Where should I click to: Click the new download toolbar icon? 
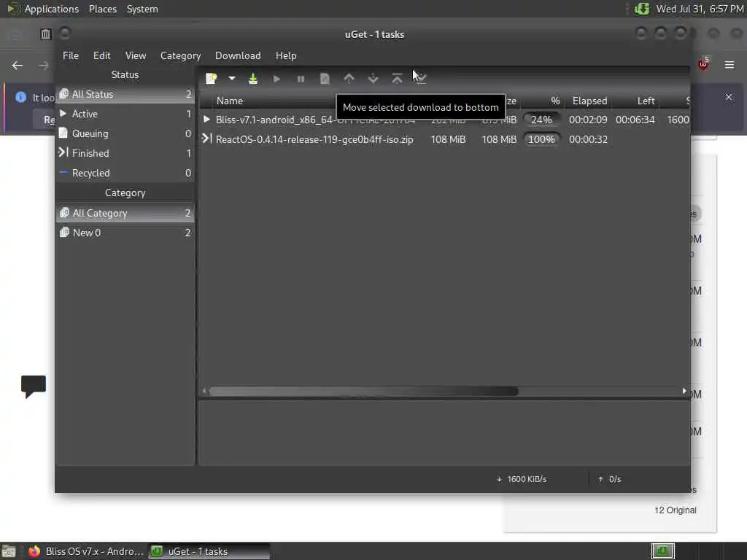tap(211, 79)
